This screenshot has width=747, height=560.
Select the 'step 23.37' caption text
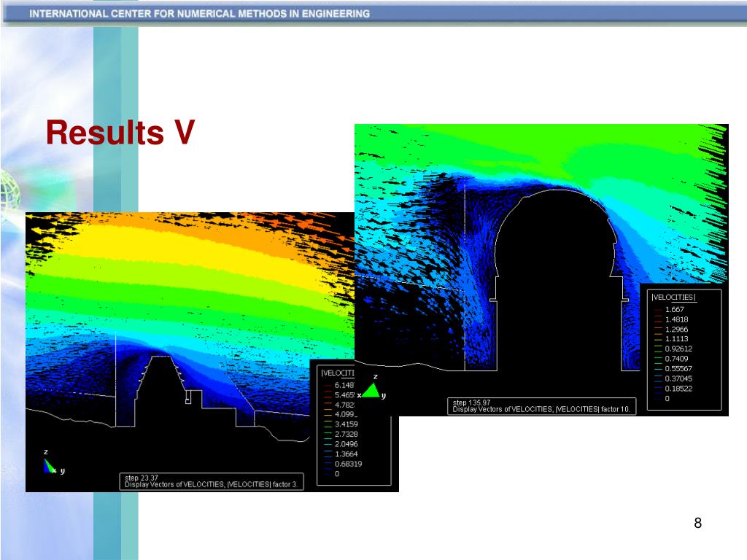point(141,478)
